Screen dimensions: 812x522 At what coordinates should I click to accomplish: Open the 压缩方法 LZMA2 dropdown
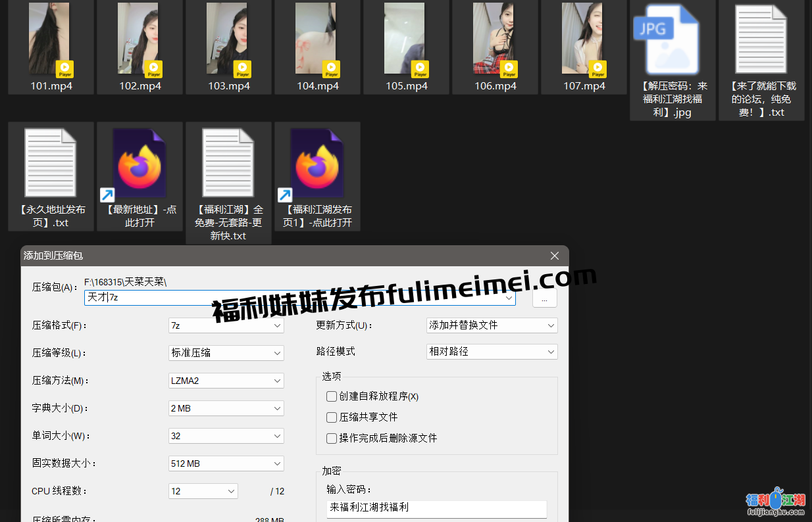[226, 380]
